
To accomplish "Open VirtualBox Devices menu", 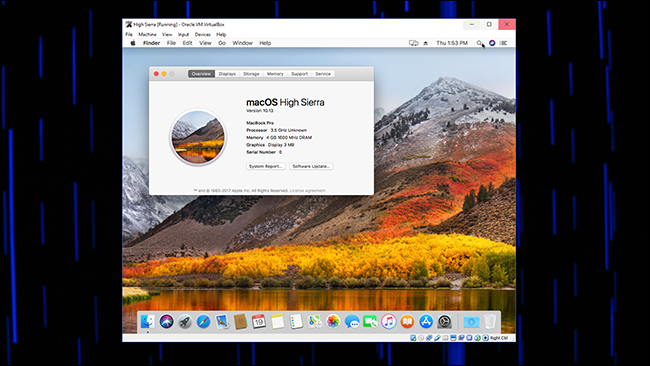I will [x=203, y=34].
